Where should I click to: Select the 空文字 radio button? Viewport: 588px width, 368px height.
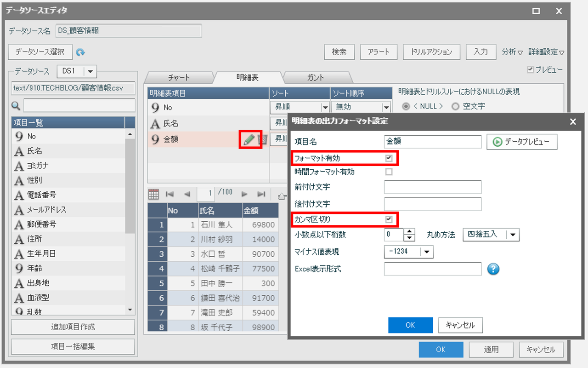(x=455, y=106)
